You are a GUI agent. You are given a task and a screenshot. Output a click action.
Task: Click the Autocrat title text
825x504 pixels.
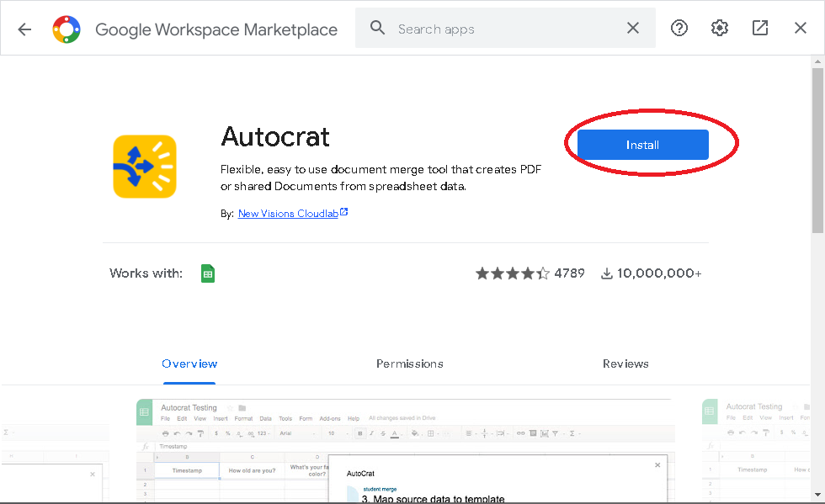tap(275, 137)
